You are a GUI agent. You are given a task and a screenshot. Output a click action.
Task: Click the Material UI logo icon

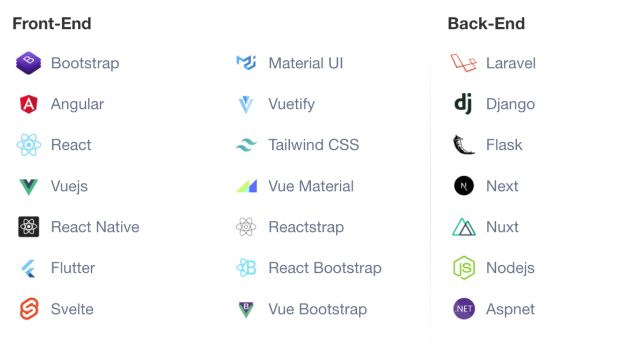pyautogui.click(x=246, y=63)
